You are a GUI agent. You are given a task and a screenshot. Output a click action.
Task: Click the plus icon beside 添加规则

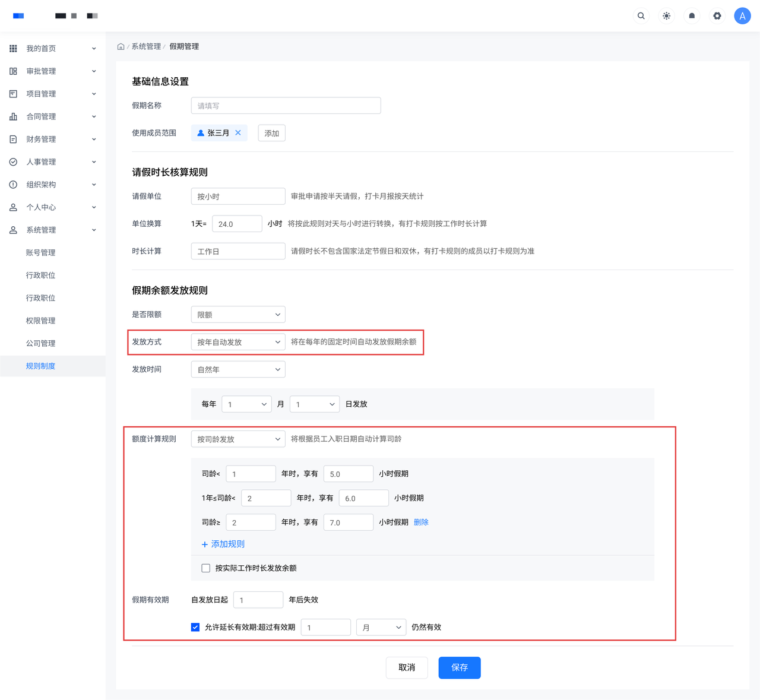coord(205,544)
